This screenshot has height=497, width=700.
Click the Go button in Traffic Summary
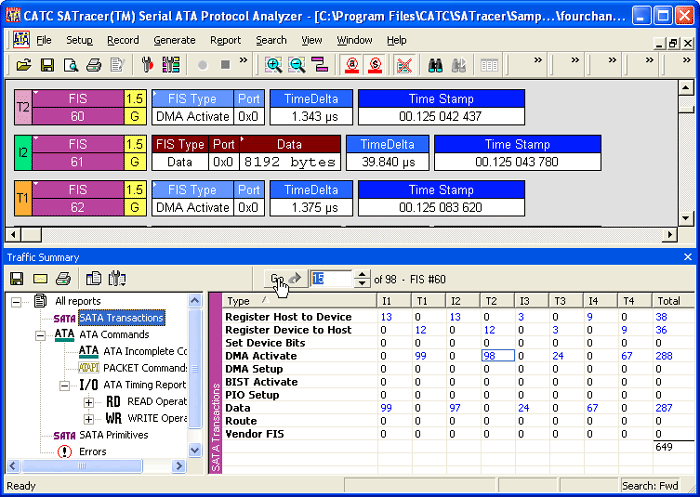pyautogui.click(x=286, y=279)
